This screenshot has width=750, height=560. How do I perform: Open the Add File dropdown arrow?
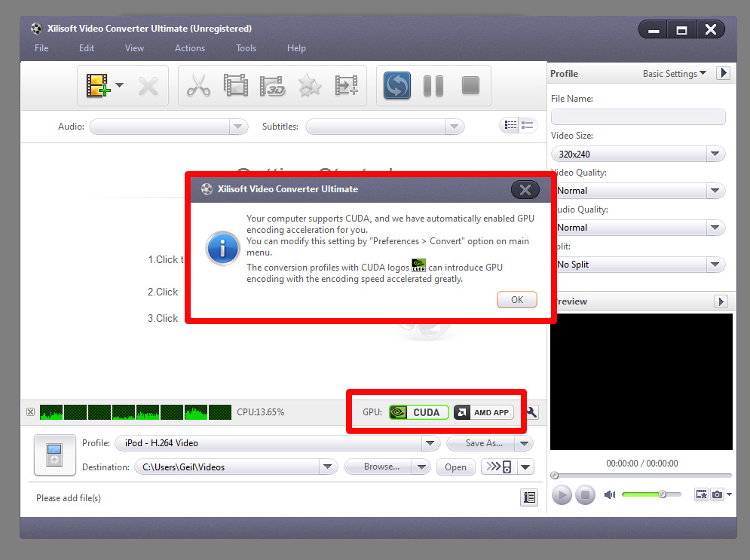(120, 85)
